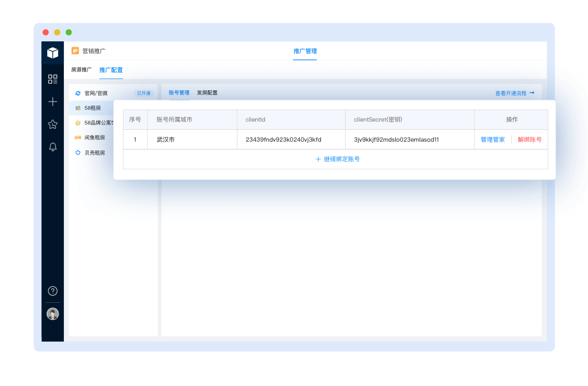Screen dimensions: 588x386
Task: Click the 序号 column header
Action: click(x=135, y=119)
